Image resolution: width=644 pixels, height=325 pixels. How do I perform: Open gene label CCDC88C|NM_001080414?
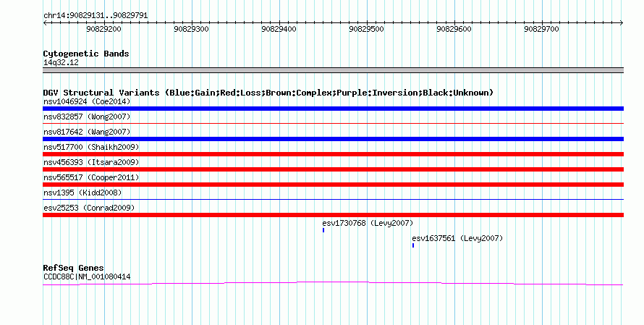87,277
